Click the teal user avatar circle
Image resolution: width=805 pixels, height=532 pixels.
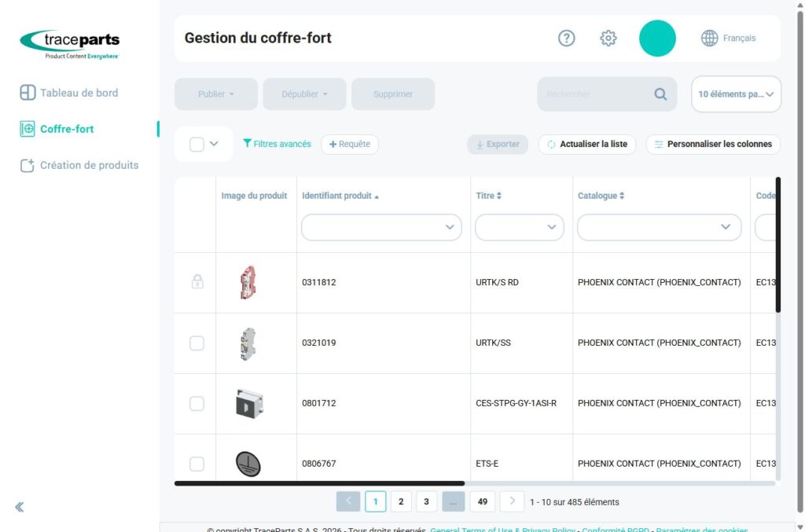tap(657, 38)
